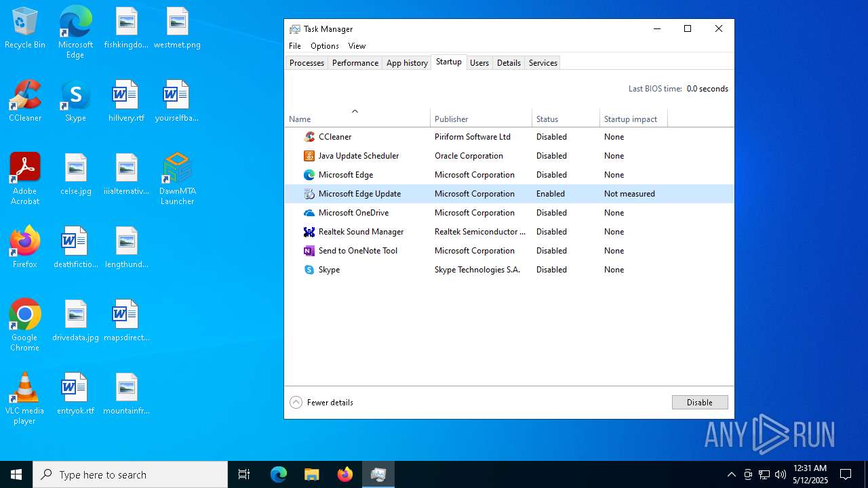Click the Realtek Sound Manager icon
The height and width of the screenshot is (488, 868).
[309, 232]
